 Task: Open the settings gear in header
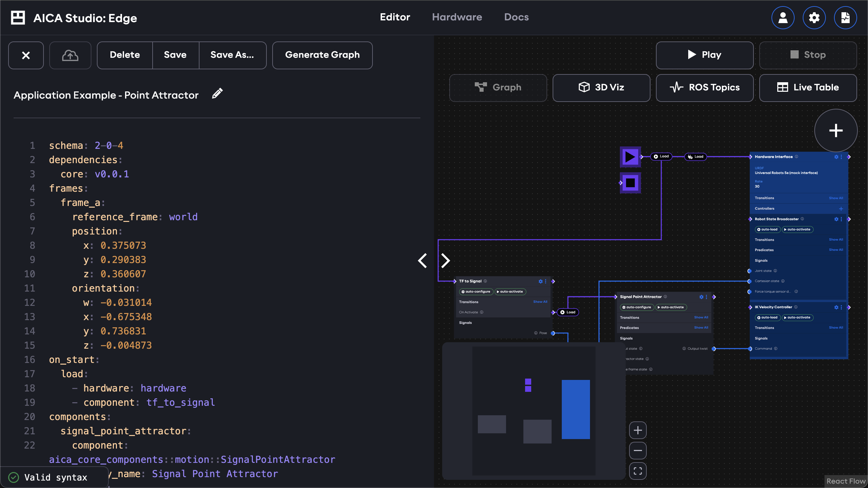tap(814, 18)
